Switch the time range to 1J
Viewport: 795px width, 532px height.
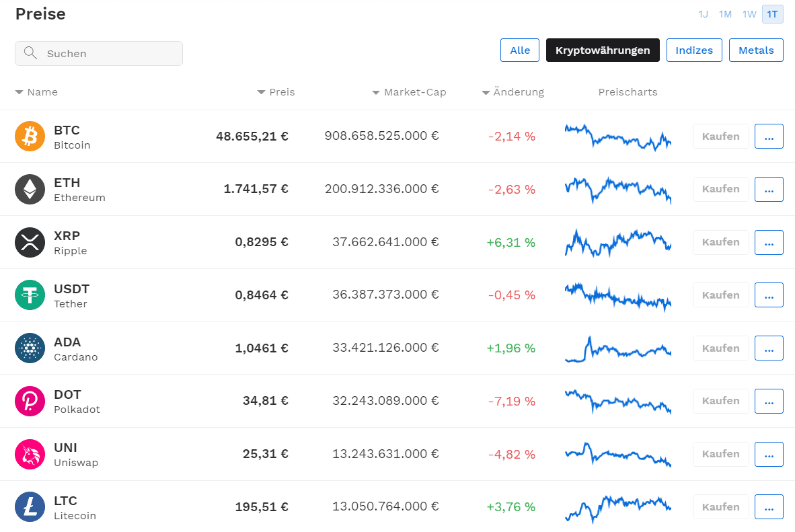(x=704, y=14)
